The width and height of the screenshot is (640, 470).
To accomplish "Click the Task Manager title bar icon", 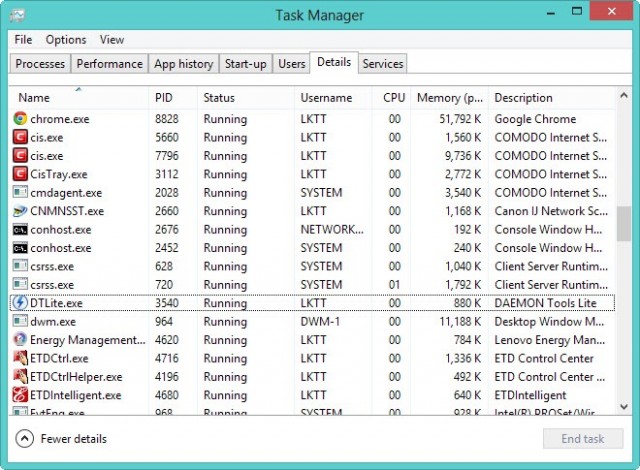I will (17, 16).
